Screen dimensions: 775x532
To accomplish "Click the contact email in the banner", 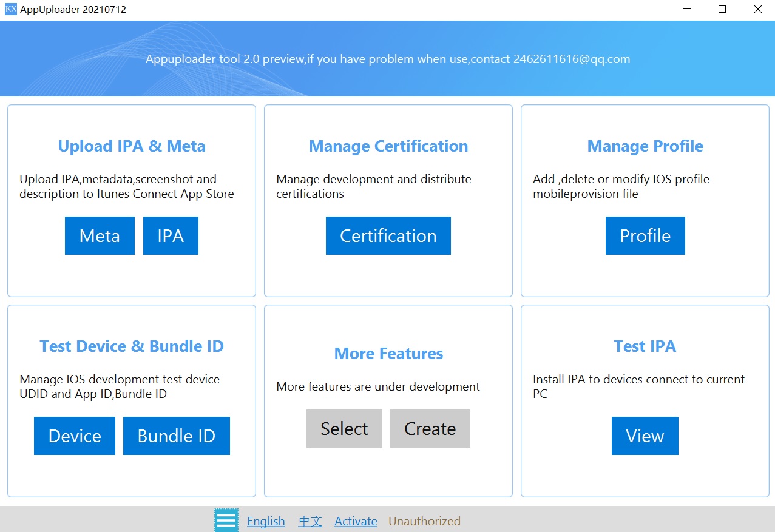I will click(569, 59).
